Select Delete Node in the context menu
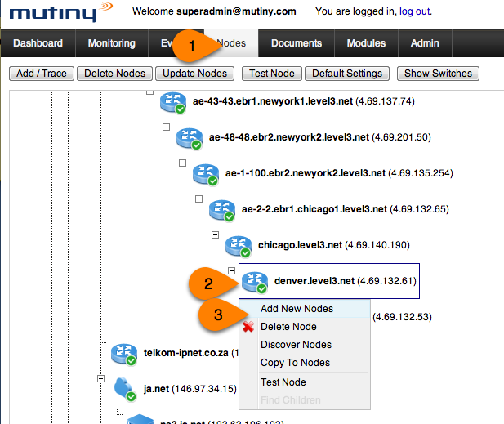This screenshot has width=504, height=424. pyautogui.click(x=305, y=327)
